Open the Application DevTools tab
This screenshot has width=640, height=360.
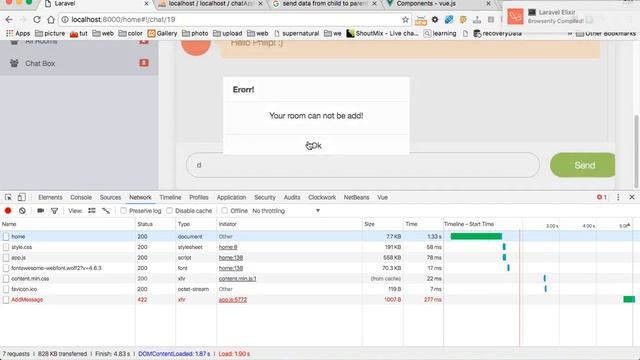click(x=231, y=197)
